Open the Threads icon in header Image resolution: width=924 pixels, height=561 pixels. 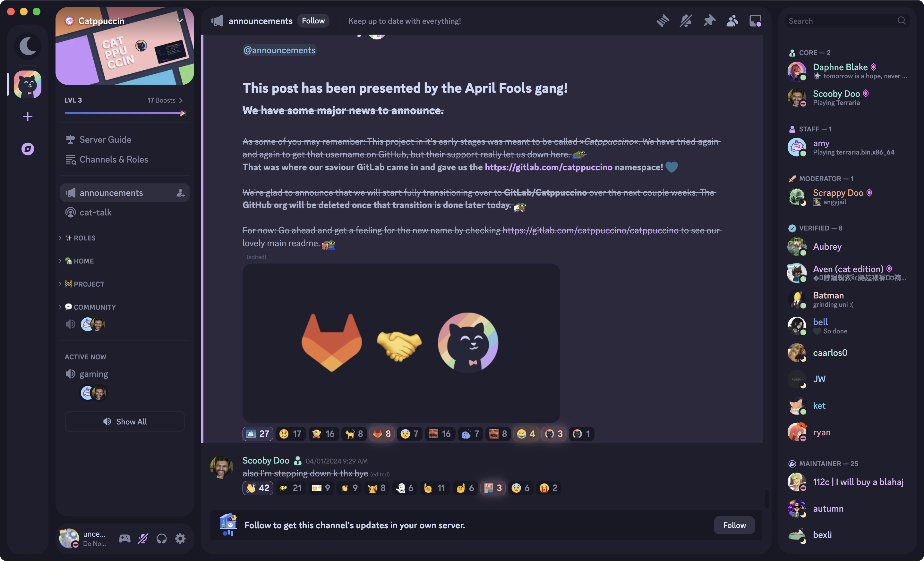(x=663, y=21)
